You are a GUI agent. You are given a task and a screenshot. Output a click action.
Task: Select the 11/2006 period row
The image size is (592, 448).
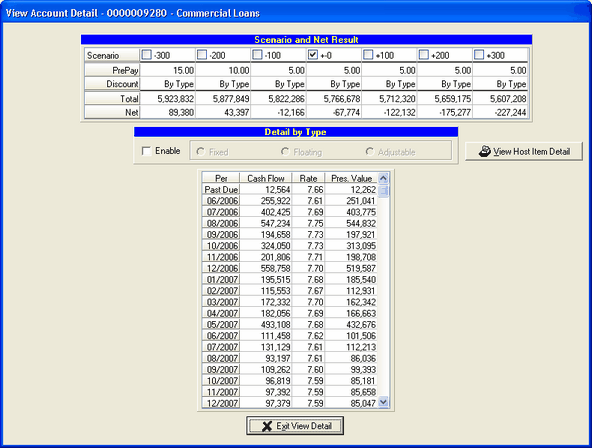tap(290, 257)
